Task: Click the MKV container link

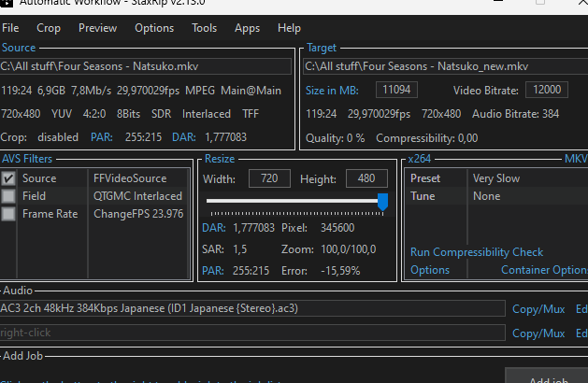Action: pos(576,159)
